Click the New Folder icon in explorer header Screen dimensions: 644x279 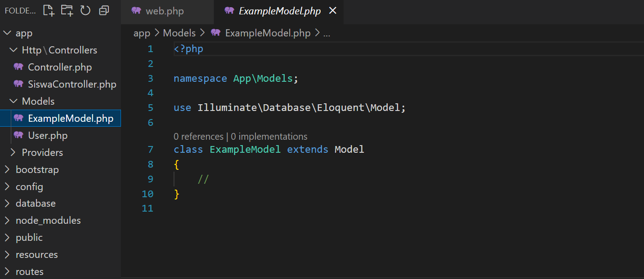[67, 10]
